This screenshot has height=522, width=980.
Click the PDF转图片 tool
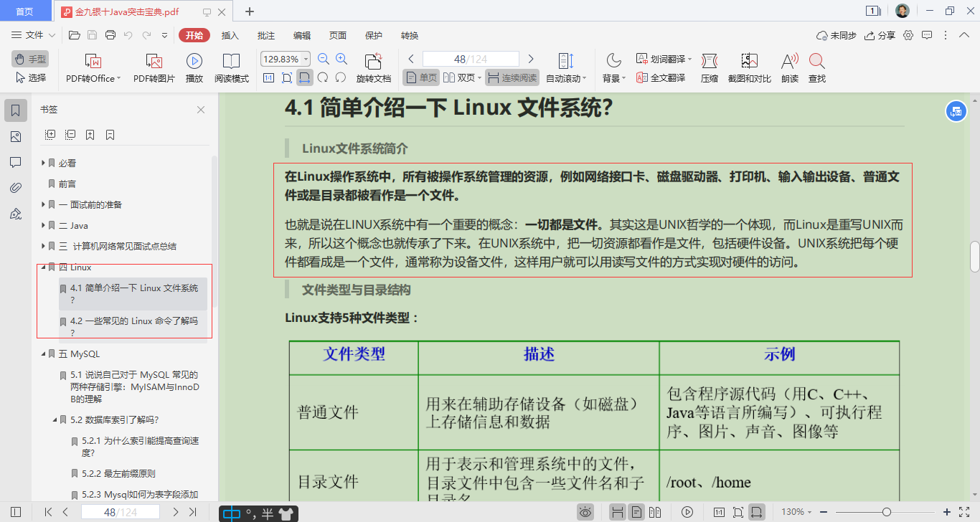[x=154, y=68]
